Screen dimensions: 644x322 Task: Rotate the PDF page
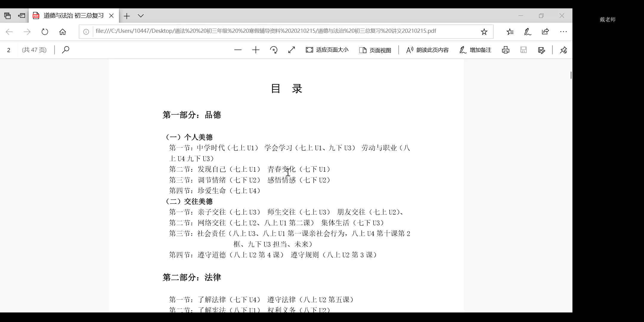tap(274, 50)
